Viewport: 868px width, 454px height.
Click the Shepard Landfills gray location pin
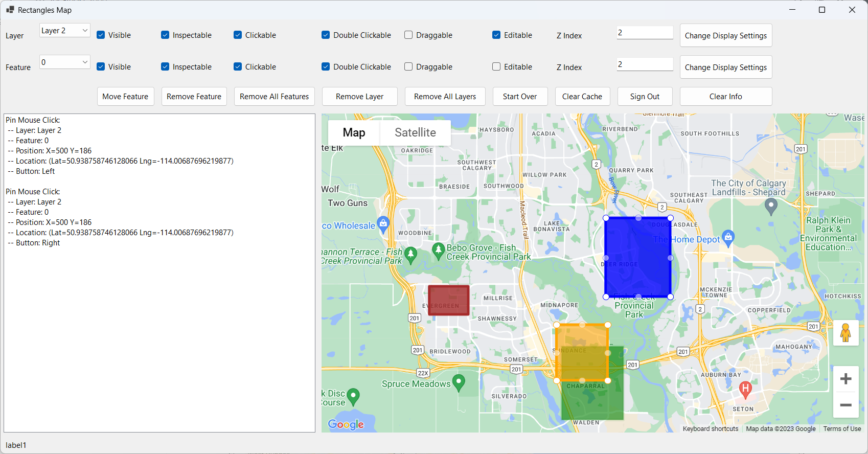point(771,206)
